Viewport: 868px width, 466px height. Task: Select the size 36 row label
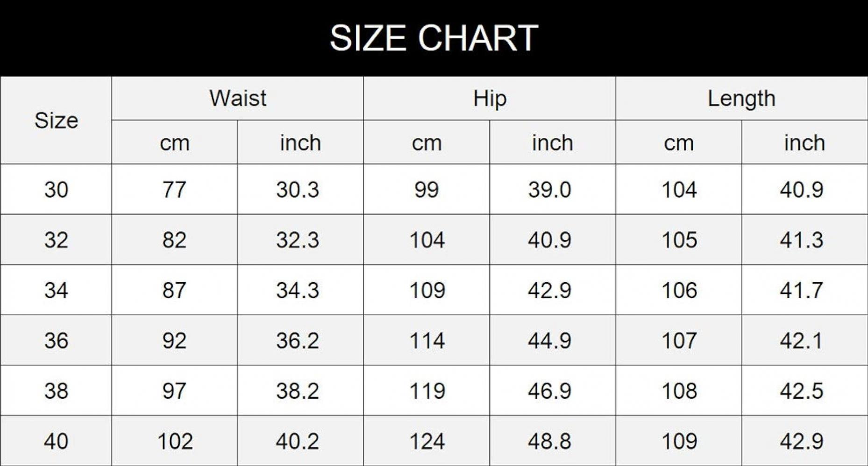click(56, 341)
